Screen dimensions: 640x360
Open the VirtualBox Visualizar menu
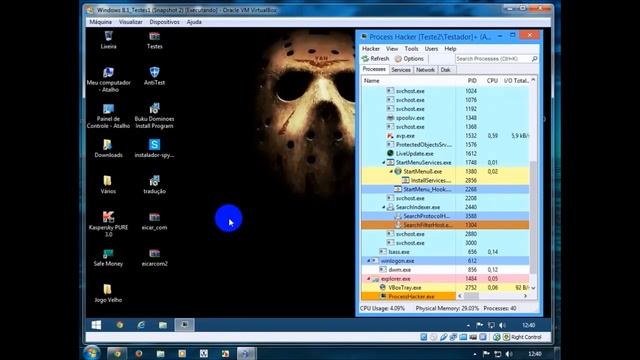coord(131,22)
